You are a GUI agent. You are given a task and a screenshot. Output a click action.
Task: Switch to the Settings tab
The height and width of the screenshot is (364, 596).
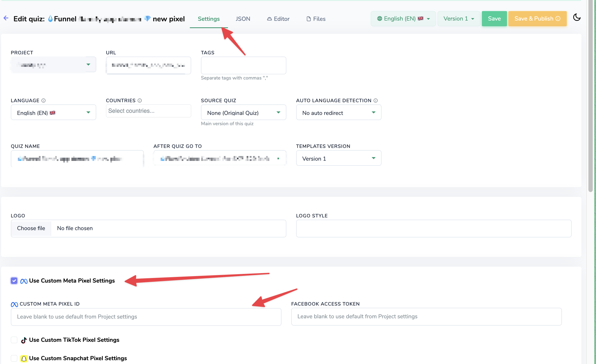pos(209,19)
